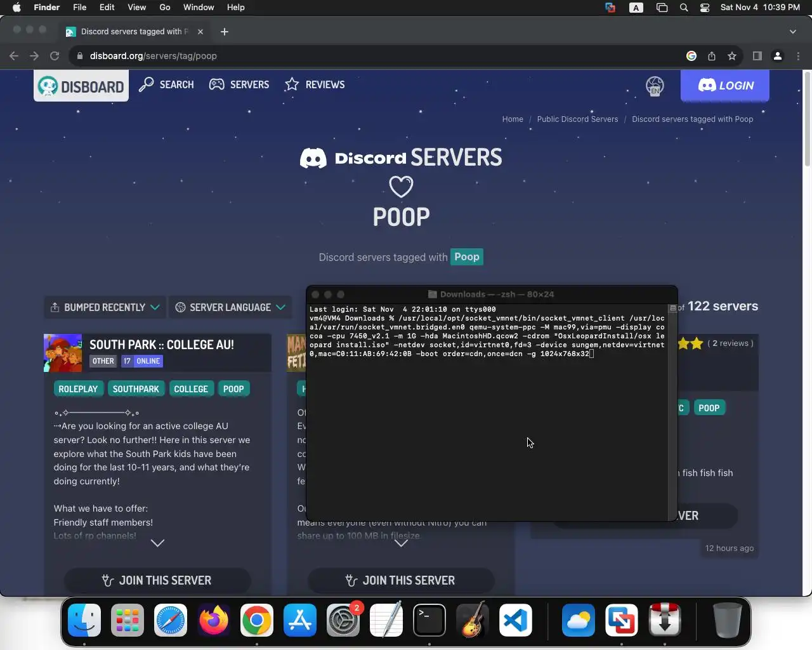The width and height of the screenshot is (812, 650).
Task: Open Finder from the dock
Action: point(84,620)
